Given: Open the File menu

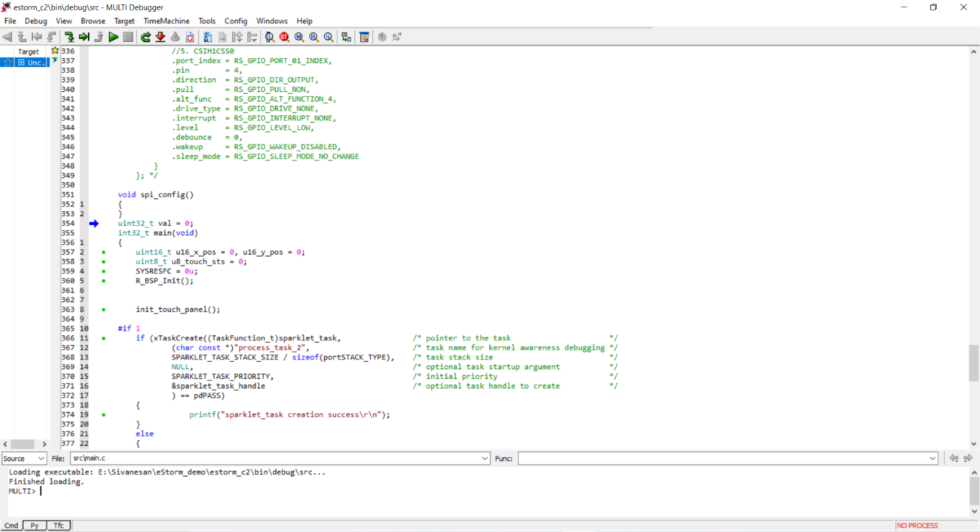Looking at the screenshot, I should (10, 21).
